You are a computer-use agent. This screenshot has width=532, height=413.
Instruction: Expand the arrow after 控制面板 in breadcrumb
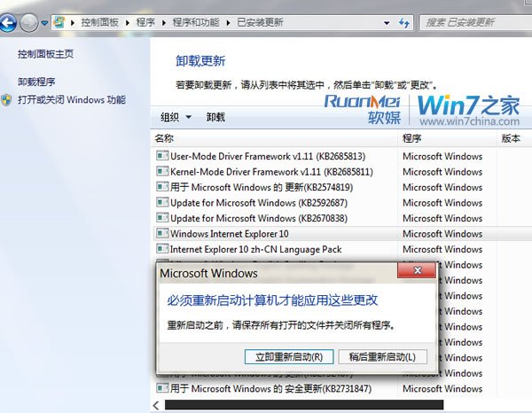pos(129,21)
